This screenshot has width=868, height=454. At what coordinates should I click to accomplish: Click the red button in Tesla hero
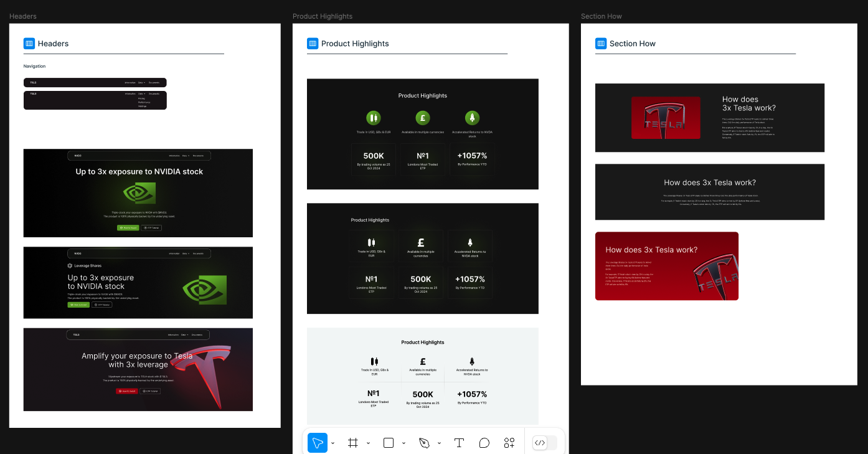click(x=126, y=391)
